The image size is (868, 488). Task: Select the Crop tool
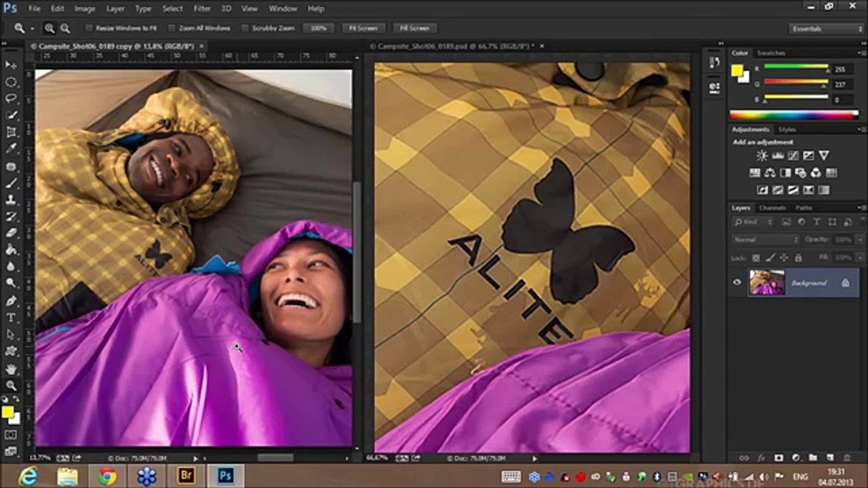[11, 133]
